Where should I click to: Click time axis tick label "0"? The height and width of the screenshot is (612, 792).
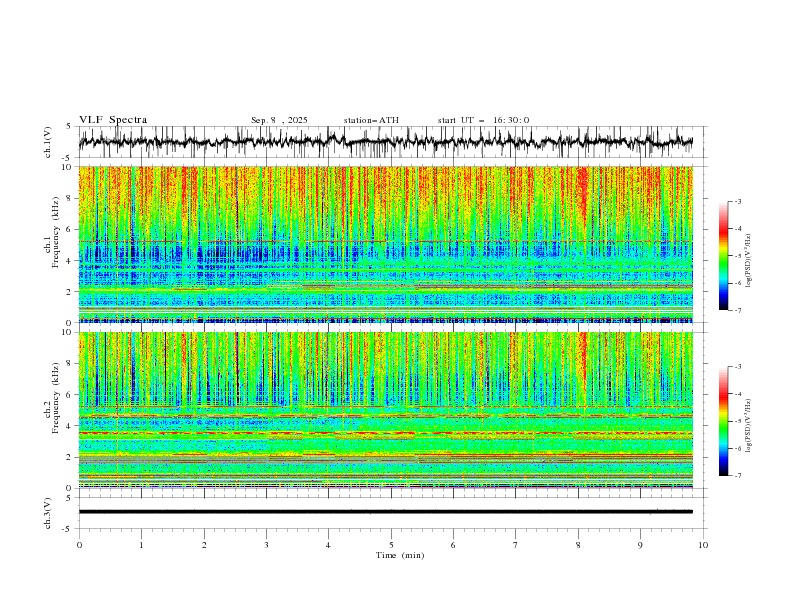point(79,545)
